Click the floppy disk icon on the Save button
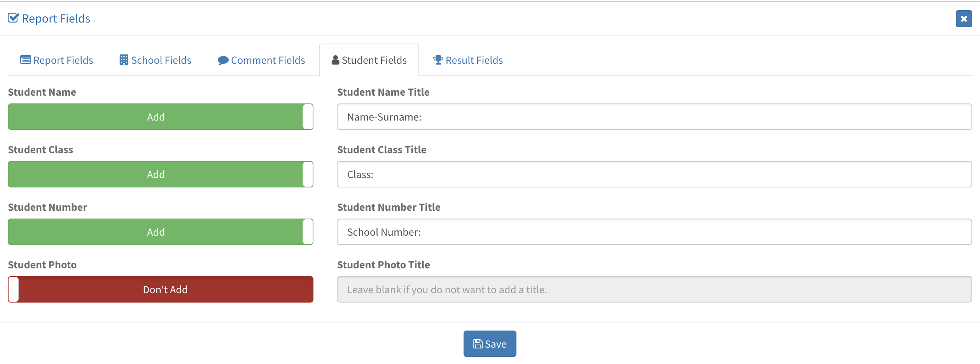The image size is (980, 364). (x=478, y=344)
